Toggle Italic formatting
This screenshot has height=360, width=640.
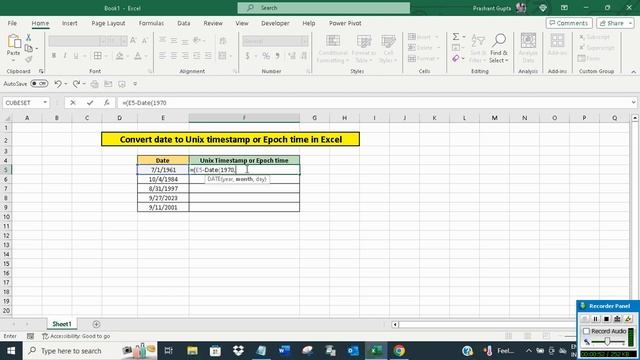point(64,56)
